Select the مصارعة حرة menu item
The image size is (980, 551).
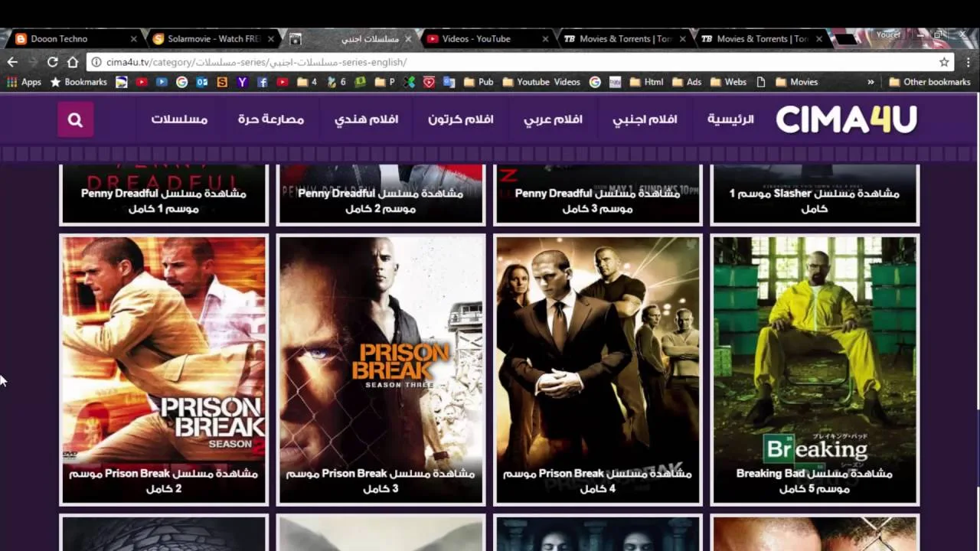pos(271,119)
